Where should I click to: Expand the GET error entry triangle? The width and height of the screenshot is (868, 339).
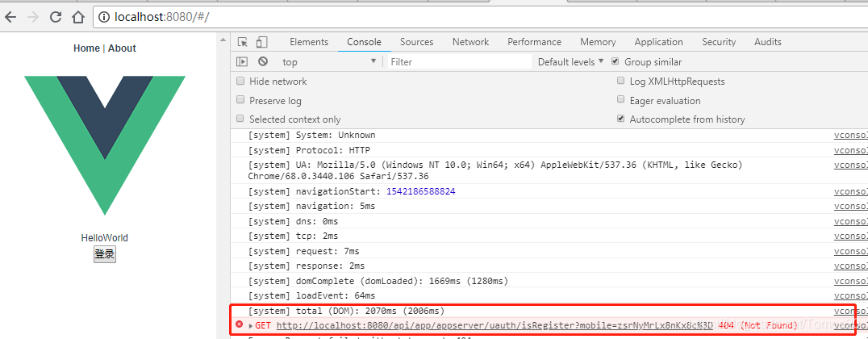(x=251, y=326)
